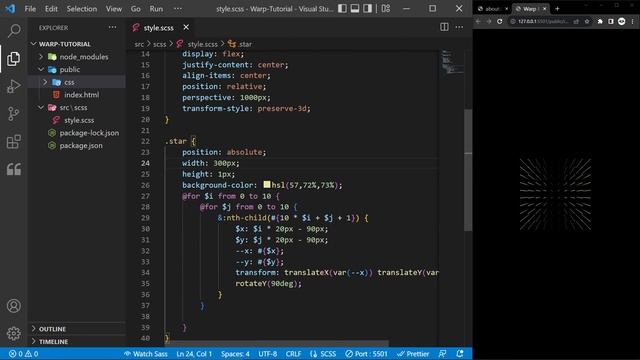Toggle secondary side bar layout icon
Image resolution: width=640 pixels, height=360 pixels.
click(x=368, y=9)
